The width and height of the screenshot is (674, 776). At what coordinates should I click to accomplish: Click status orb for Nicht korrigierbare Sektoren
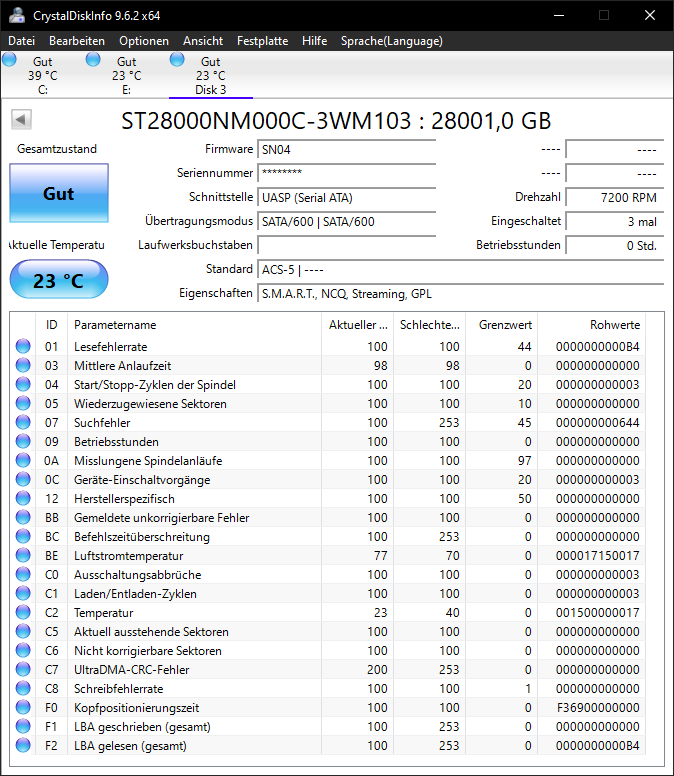(x=23, y=650)
